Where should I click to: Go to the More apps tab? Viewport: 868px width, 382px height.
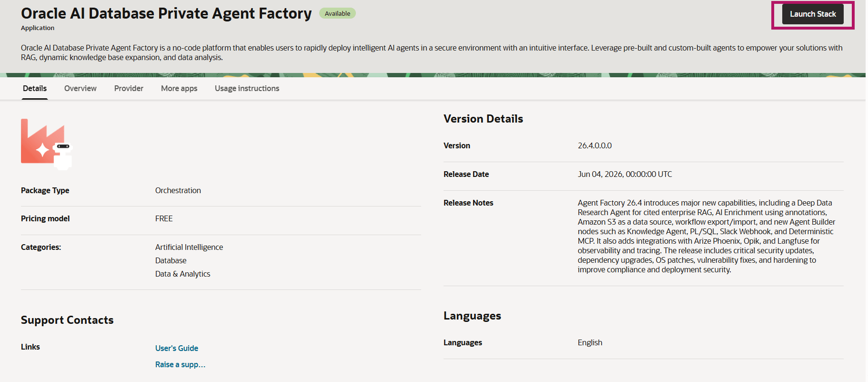coord(179,88)
